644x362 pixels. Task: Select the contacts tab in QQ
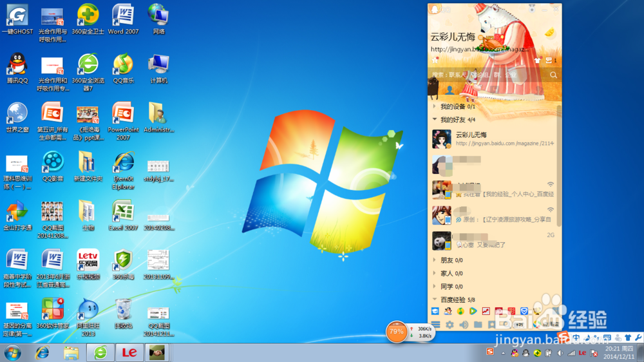coord(450,90)
